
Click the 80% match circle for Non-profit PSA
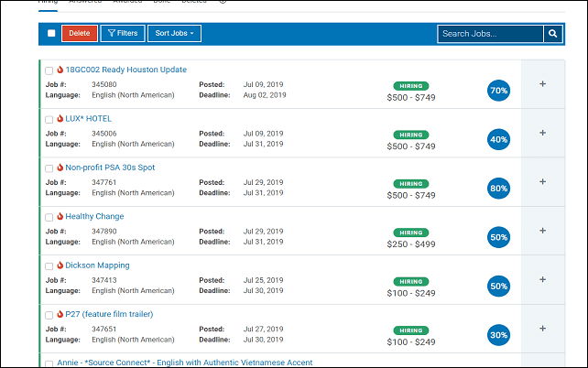point(498,189)
